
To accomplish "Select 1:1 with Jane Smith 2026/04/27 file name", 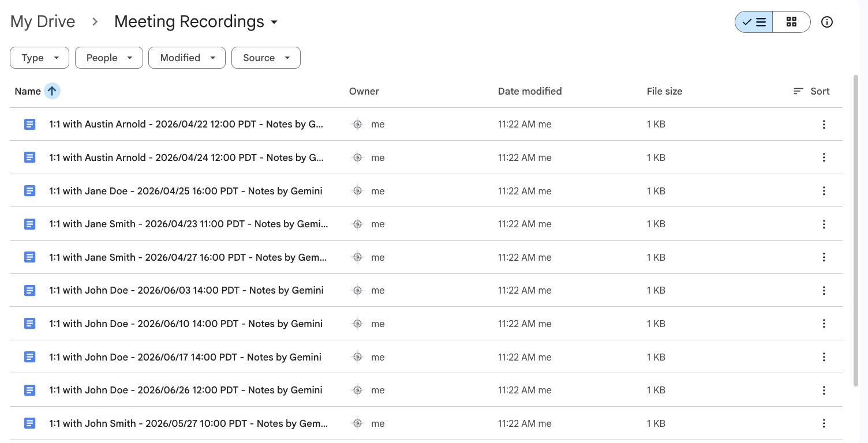I will (x=188, y=257).
